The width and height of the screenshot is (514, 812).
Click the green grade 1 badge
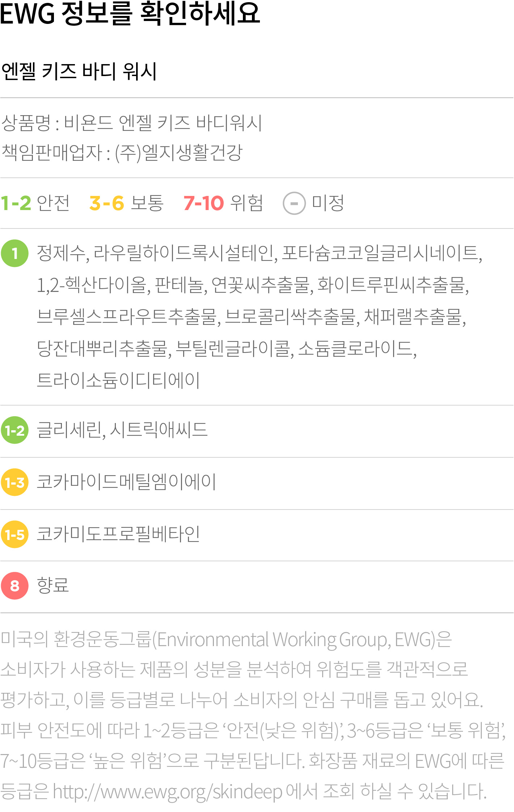(x=15, y=253)
